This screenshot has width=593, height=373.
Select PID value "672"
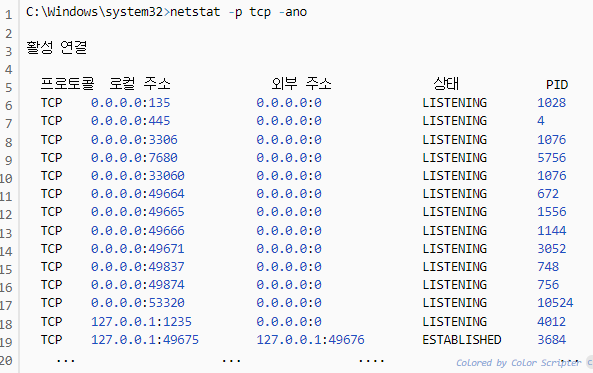548,194
